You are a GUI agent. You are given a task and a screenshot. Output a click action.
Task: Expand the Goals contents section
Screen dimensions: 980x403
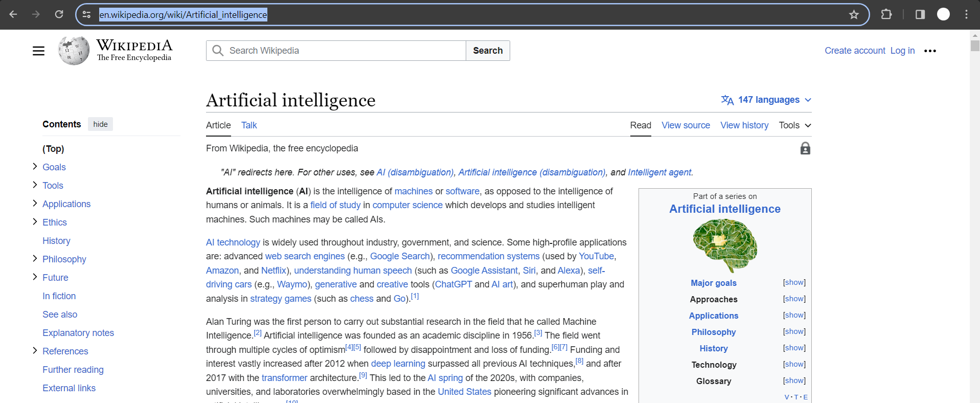[35, 166]
